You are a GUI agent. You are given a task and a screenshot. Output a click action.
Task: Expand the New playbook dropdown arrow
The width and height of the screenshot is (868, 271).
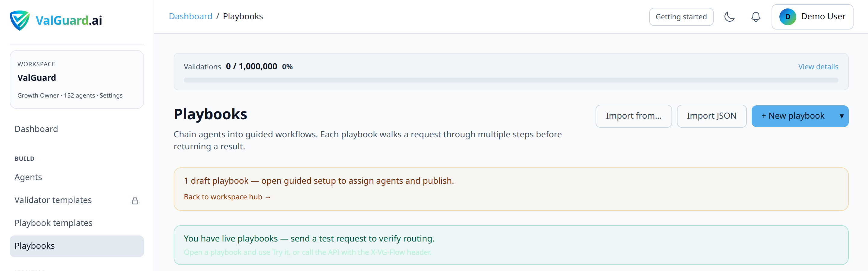pyautogui.click(x=841, y=116)
